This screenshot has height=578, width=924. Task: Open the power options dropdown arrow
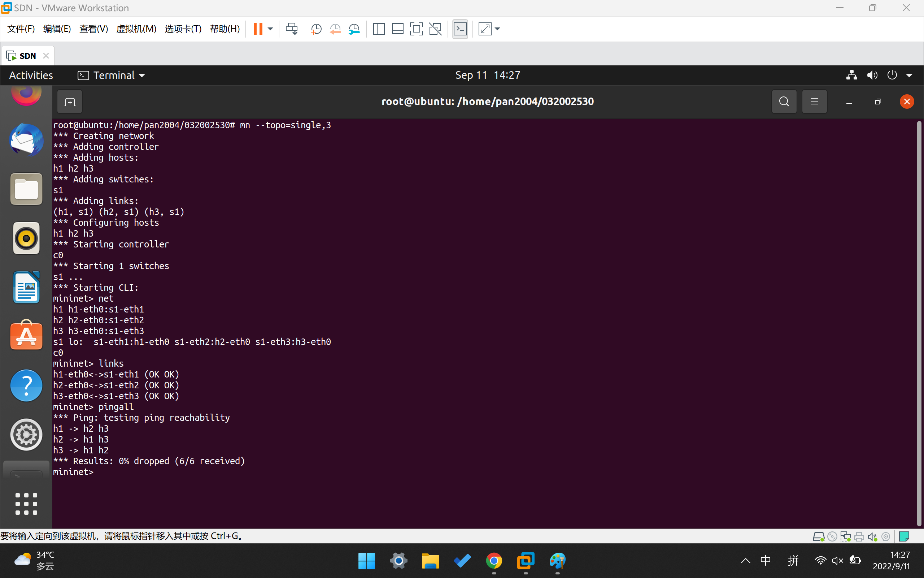coord(270,29)
